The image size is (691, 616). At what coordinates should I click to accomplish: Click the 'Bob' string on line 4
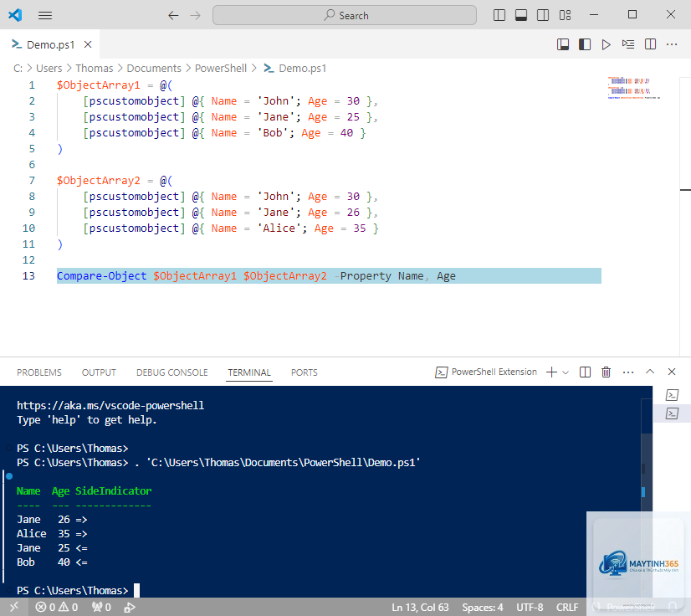(273, 133)
